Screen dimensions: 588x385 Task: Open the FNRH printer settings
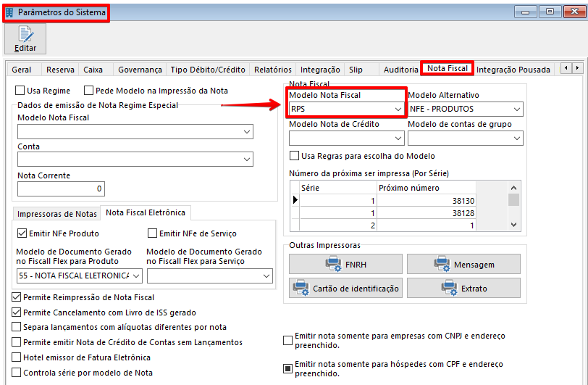pos(345,264)
